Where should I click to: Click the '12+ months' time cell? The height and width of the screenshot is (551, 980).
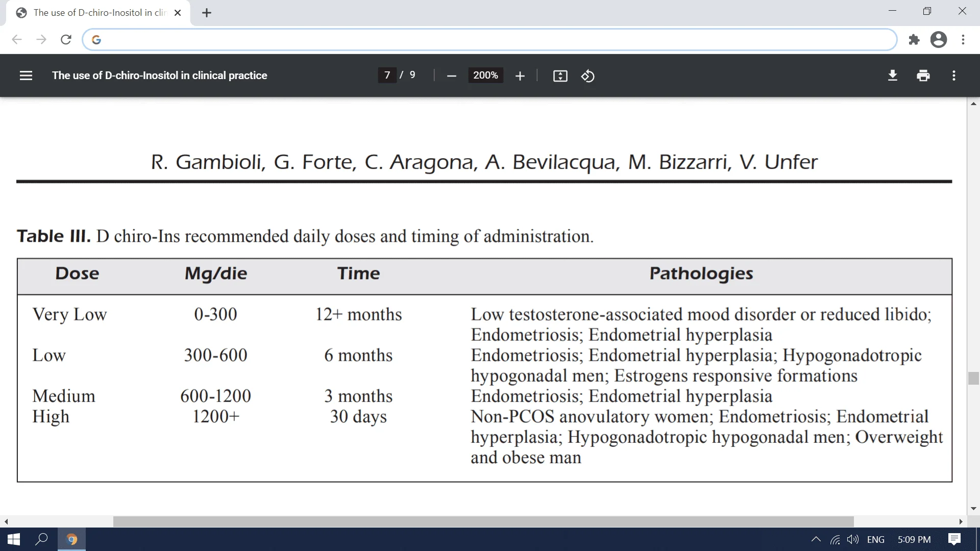(358, 314)
